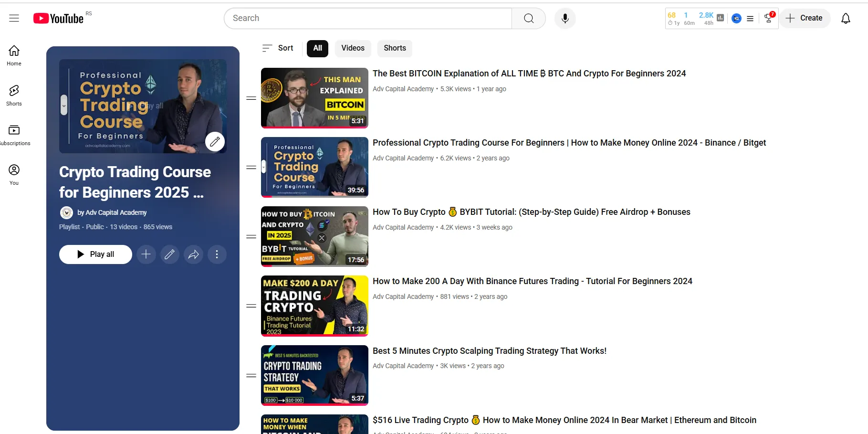Open the trophy achievements icon
This screenshot has height=434, width=868.
pos(768,18)
